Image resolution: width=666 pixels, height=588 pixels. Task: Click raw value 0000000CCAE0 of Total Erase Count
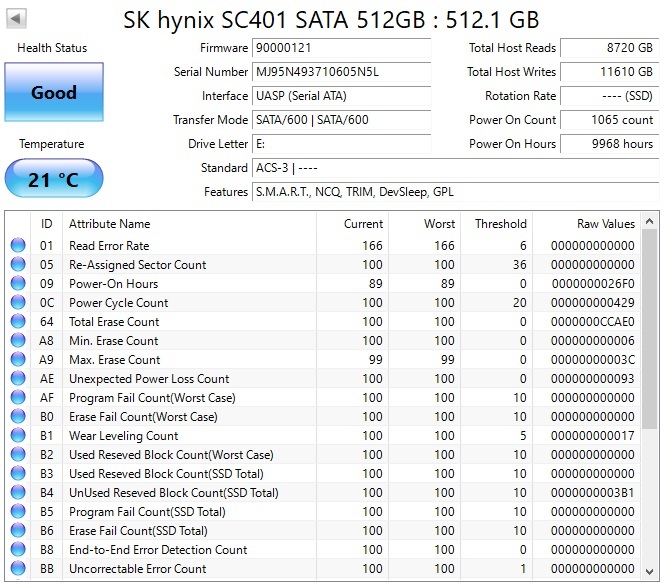[593, 322]
